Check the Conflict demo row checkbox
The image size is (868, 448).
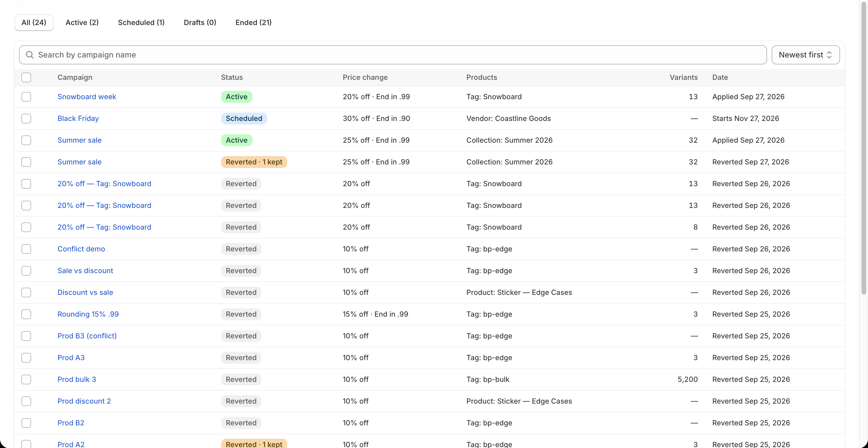[x=26, y=249]
